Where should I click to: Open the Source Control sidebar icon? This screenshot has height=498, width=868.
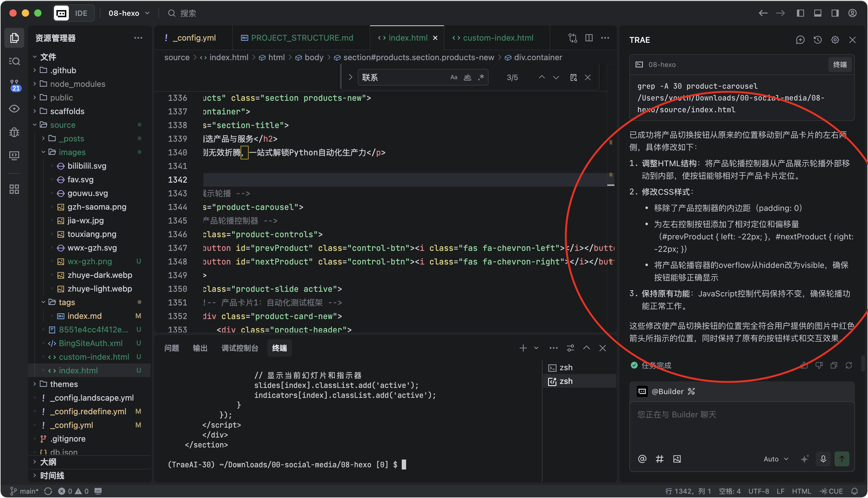click(14, 85)
